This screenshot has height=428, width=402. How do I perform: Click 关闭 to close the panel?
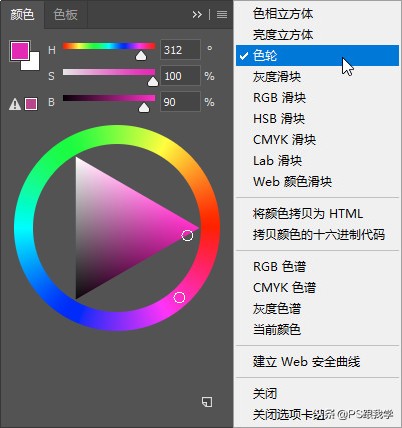317,394
